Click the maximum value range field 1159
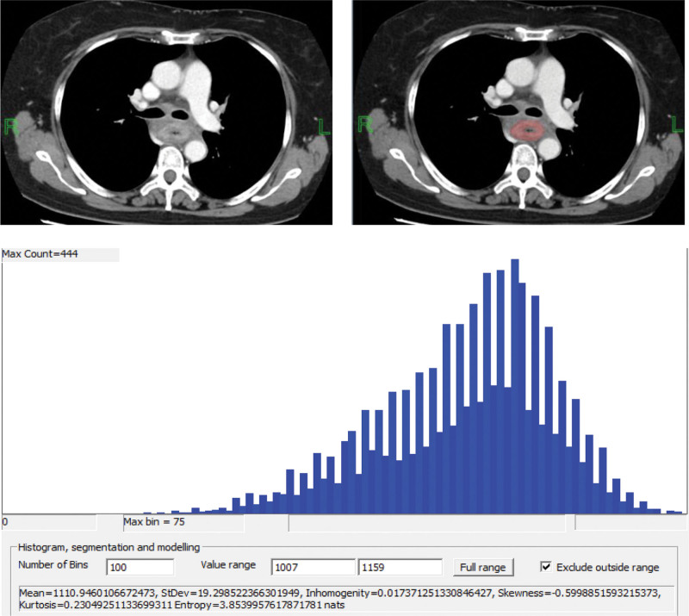This screenshot has width=689, height=616. [400, 567]
